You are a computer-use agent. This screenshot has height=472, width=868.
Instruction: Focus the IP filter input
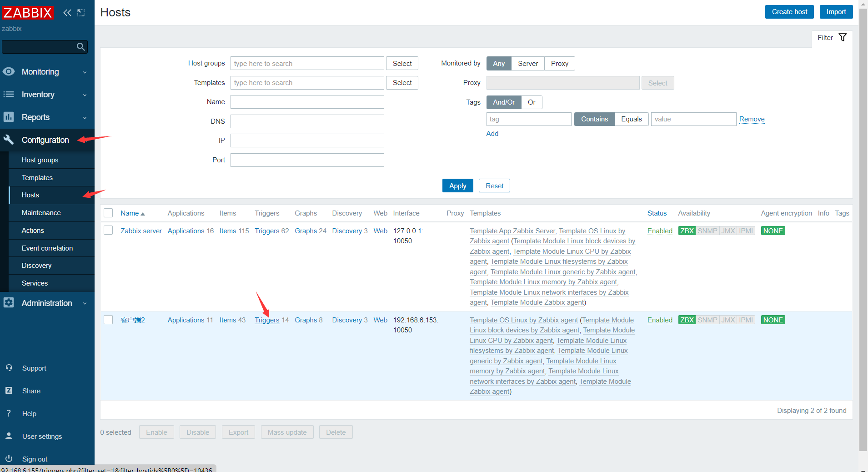(x=307, y=141)
